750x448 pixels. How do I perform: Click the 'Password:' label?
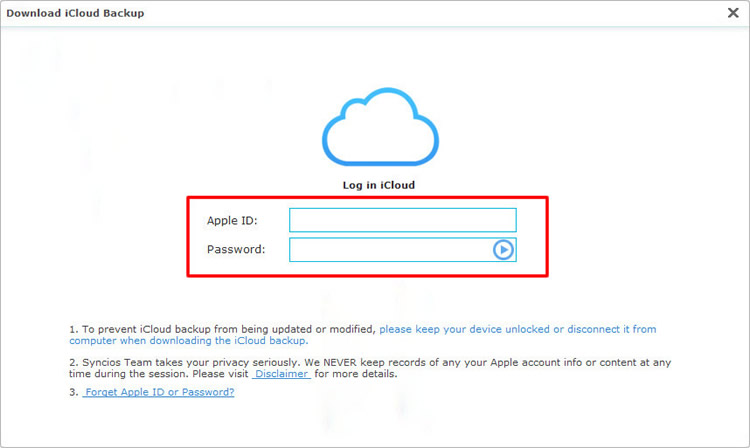(236, 250)
